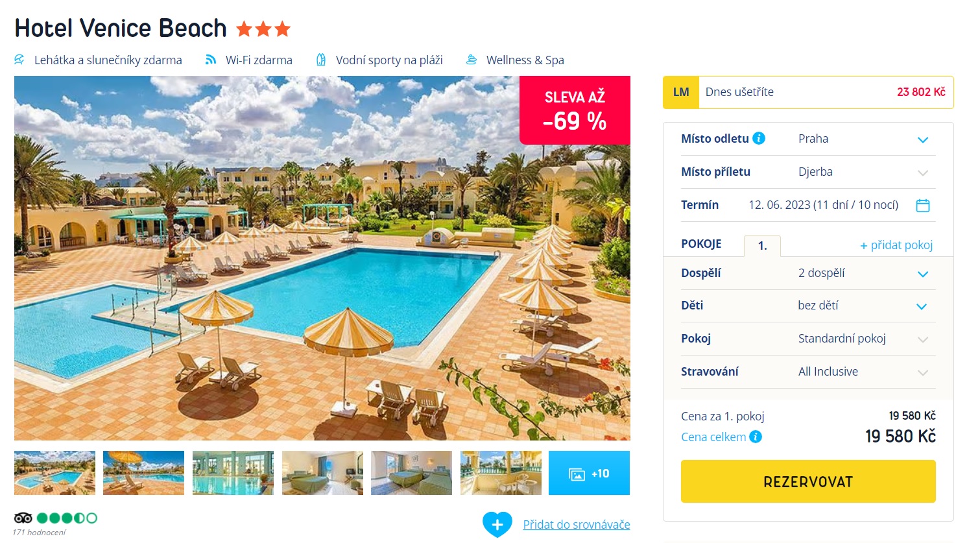Screen dimensions: 980x543
Task: Open the Přidat do srovnávače link
Action: [x=577, y=524]
